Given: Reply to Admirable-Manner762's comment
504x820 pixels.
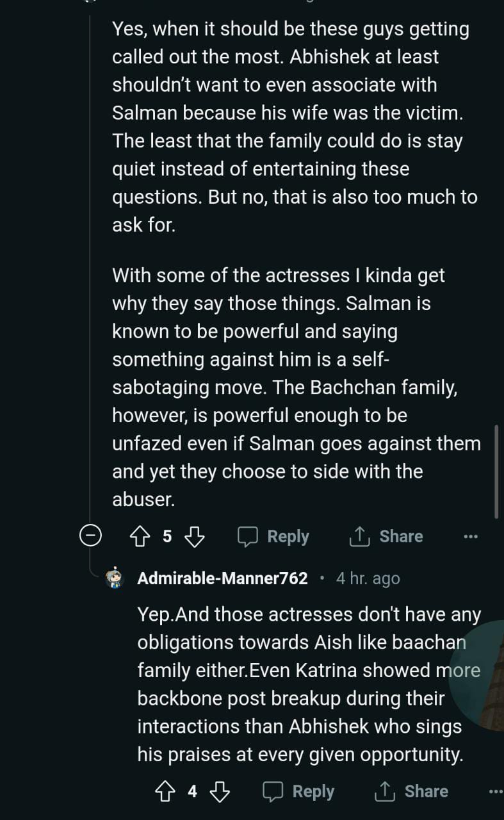Looking at the screenshot, I should [x=299, y=792].
